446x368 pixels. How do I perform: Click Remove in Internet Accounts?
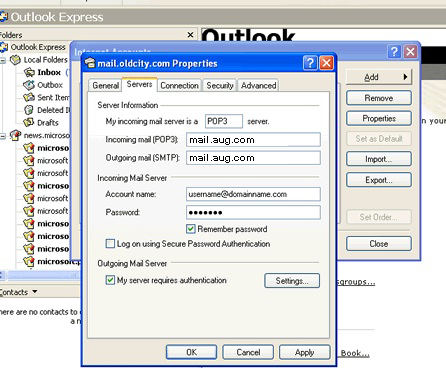379,98
